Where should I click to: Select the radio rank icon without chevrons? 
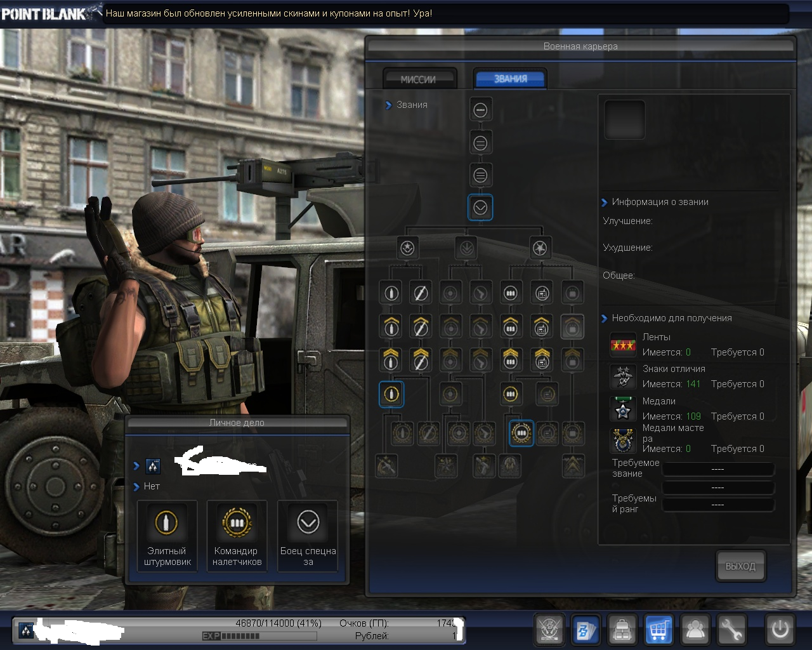541,293
